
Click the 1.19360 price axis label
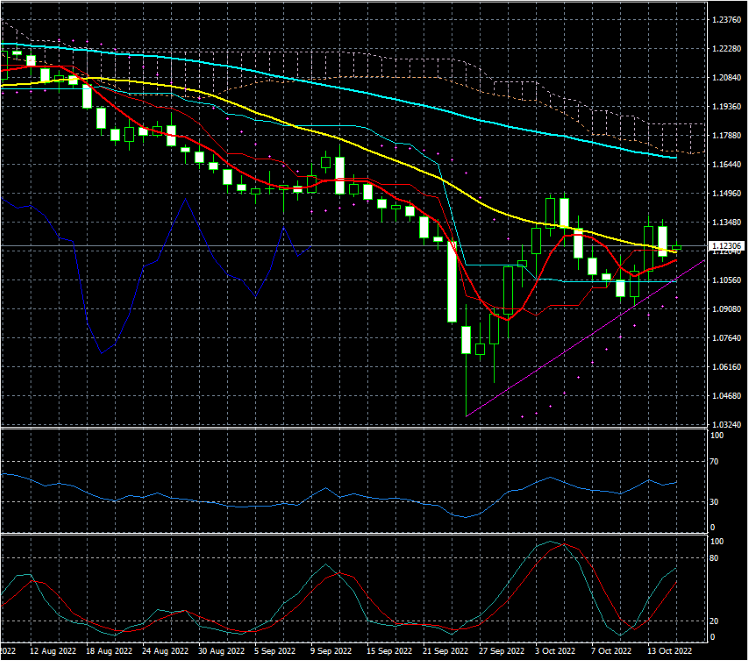(x=726, y=107)
